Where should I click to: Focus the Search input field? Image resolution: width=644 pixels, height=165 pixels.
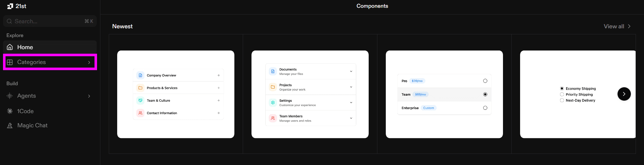(50, 21)
